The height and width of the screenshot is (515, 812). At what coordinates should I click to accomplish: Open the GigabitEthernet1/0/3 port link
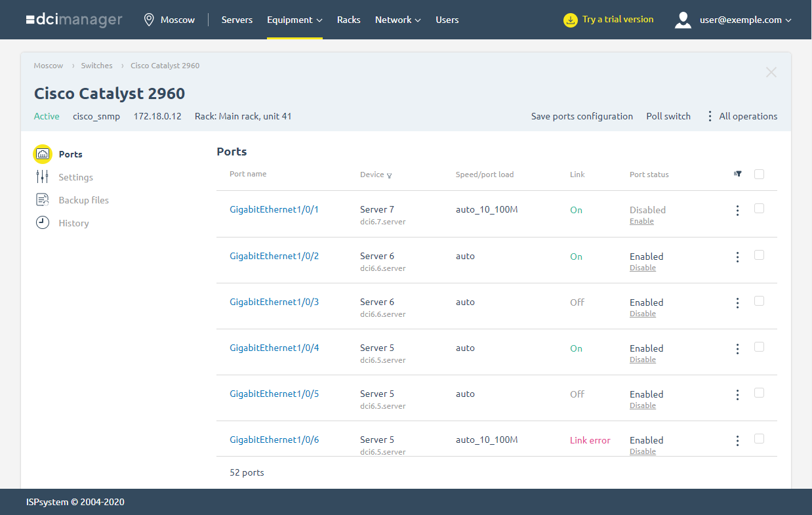pyautogui.click(x=274, y=302)
